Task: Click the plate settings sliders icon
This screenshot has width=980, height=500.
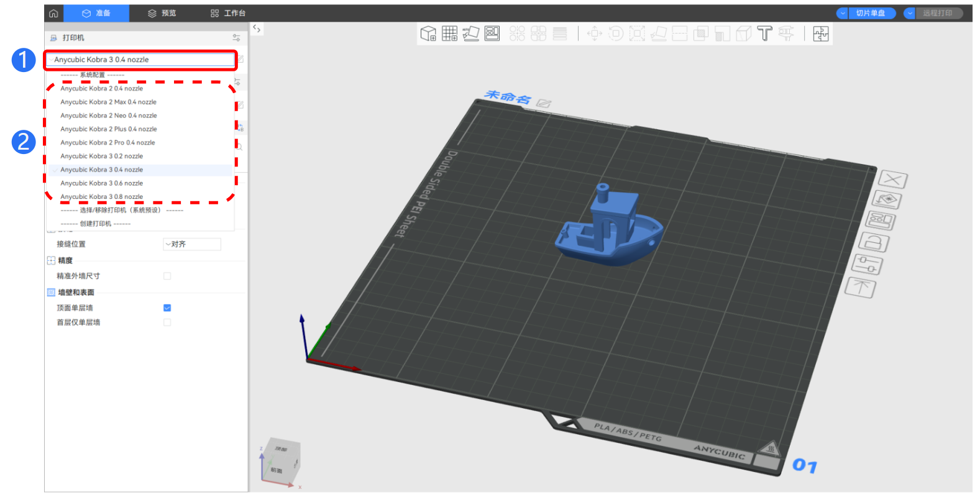Action: (868, 265)
